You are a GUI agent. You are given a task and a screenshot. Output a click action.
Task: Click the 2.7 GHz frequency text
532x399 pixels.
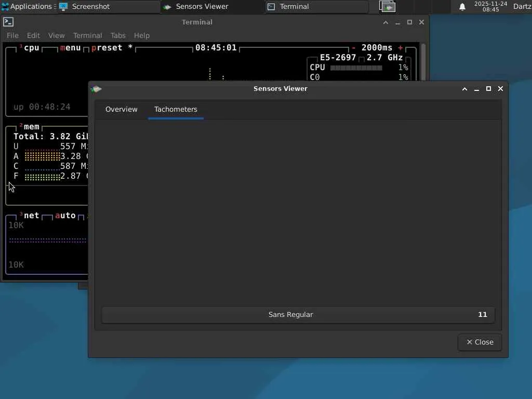[x=385, y=57]
